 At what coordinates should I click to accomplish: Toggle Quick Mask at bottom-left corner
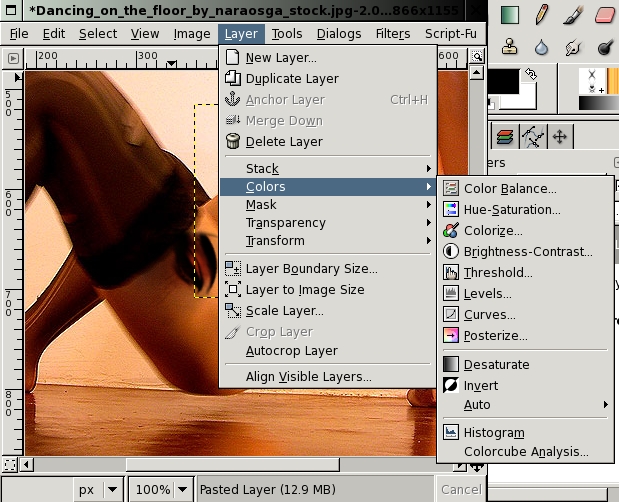(10, 465)
